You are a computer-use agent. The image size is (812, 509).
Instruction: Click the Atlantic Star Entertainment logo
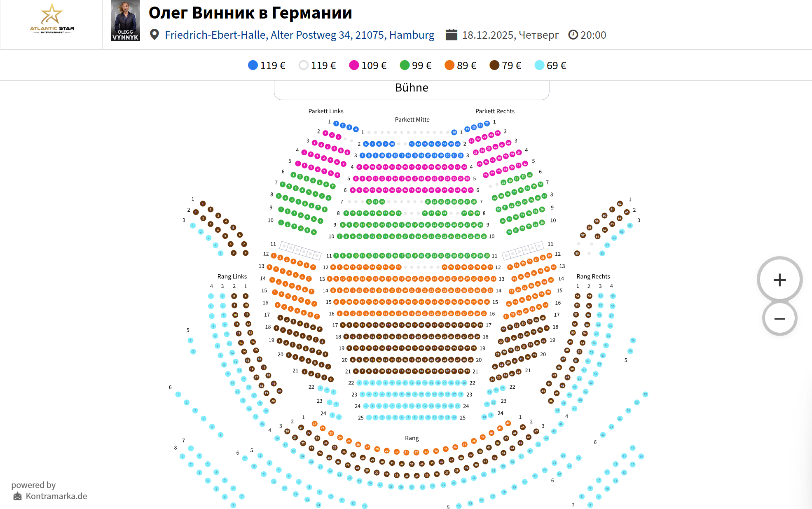tap(52, 19)
